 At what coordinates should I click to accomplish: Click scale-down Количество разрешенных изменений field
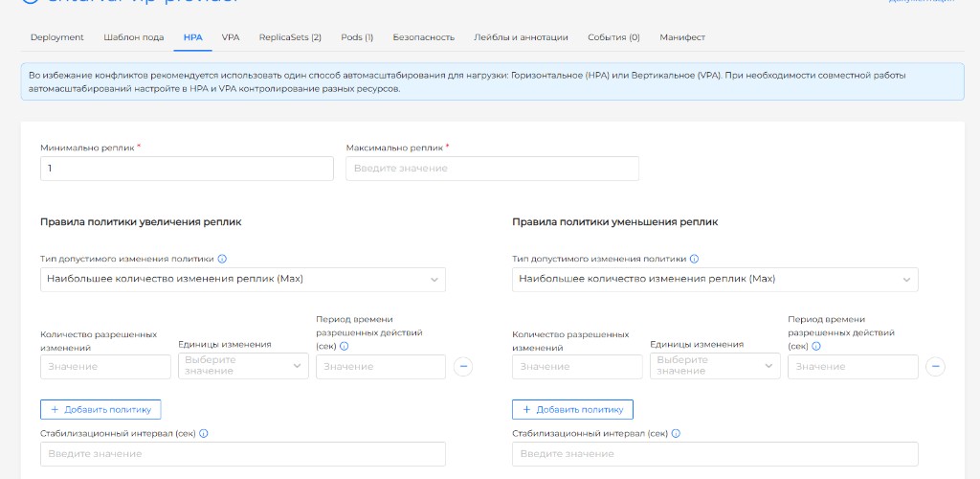577,367
